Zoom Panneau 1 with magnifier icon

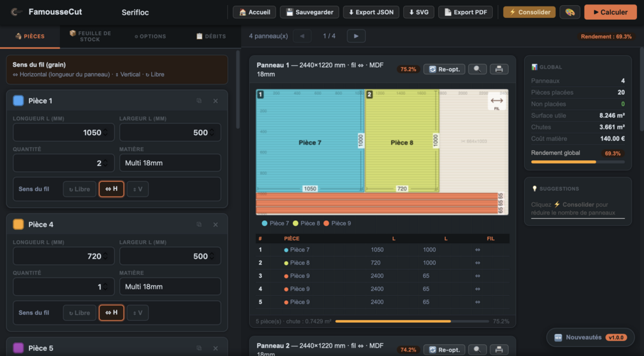pos(477,69)
